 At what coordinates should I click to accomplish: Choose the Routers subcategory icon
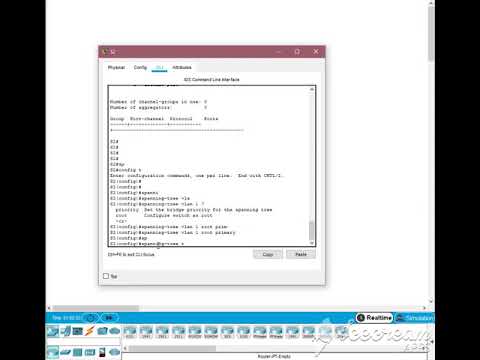53,352
